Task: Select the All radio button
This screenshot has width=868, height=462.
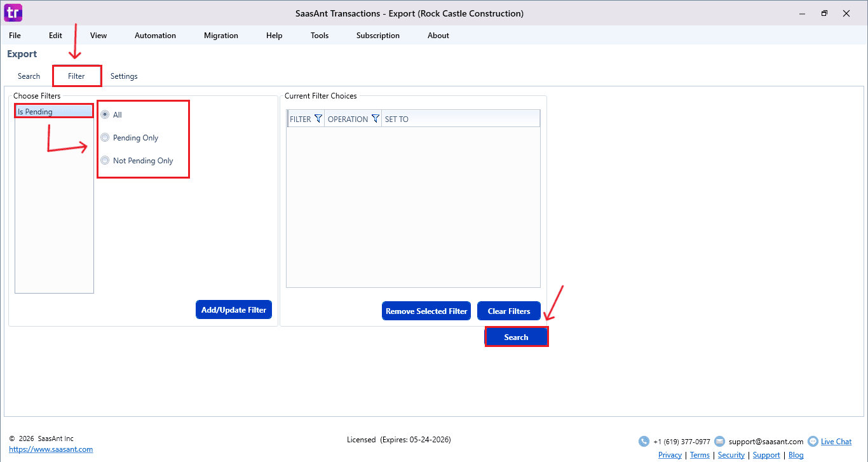Action: [105, 115]
